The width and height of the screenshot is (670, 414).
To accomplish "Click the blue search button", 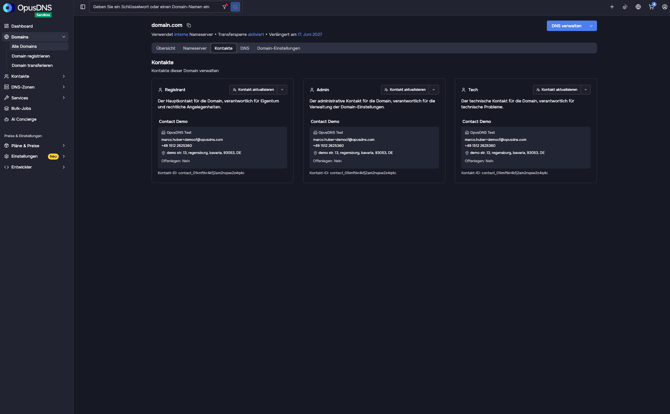I will point(235,7).
